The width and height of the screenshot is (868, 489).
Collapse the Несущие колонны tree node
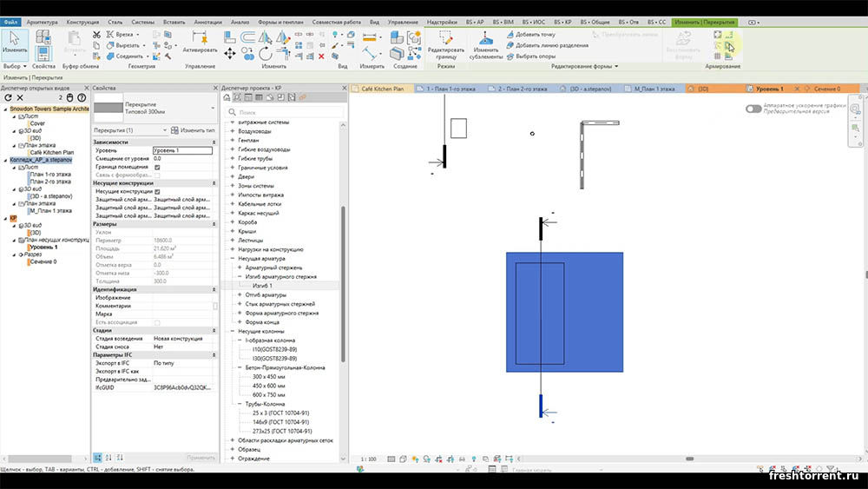tap(232, 331)
